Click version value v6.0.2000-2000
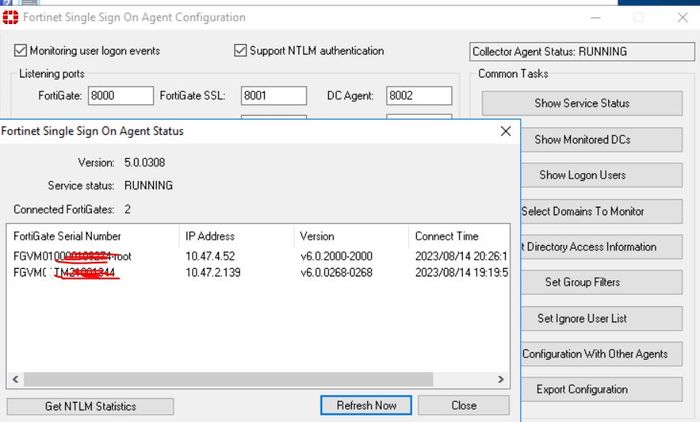This screenshot has width=700, height=422. [x=337, y=256]
